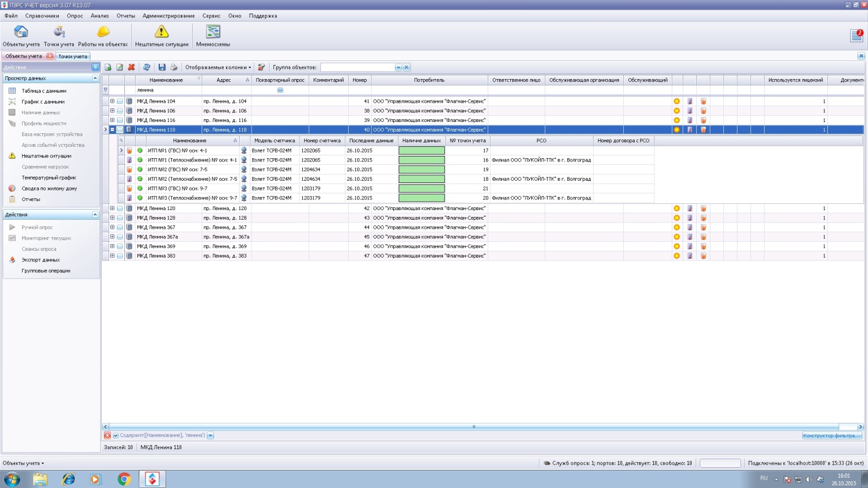Image resolution: width=868 pixels, height=488 pixels.
Task: Open the Справочники menu
Action: point(42,16)
